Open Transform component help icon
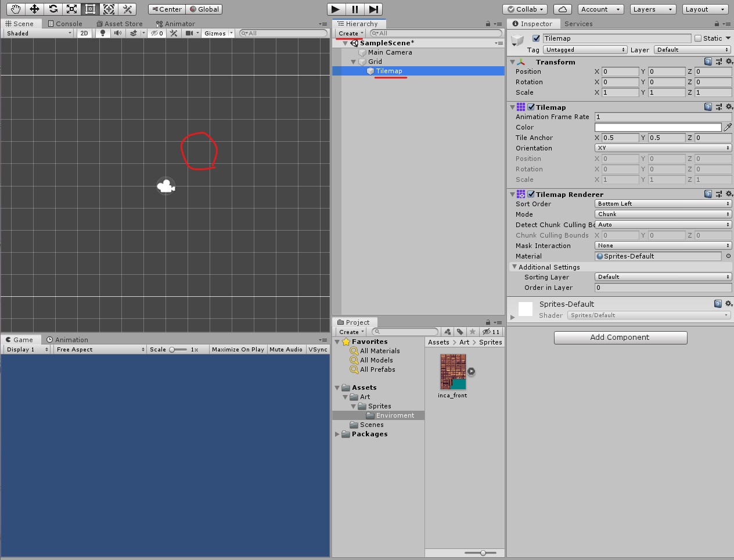This screenshot has height=560, width=734. click(x=708, y=62)
